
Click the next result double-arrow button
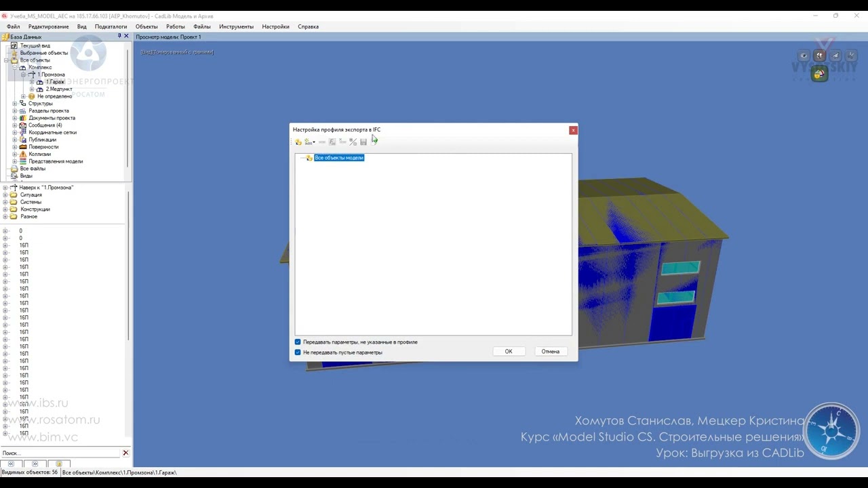pyautogui.click(x=35, y=464)
